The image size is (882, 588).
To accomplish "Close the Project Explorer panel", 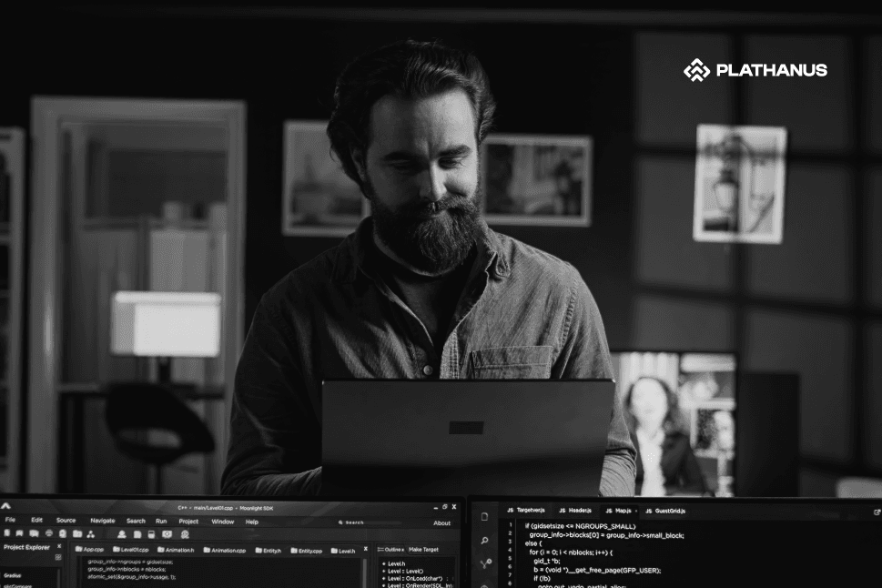I will (x=59, y=546).
